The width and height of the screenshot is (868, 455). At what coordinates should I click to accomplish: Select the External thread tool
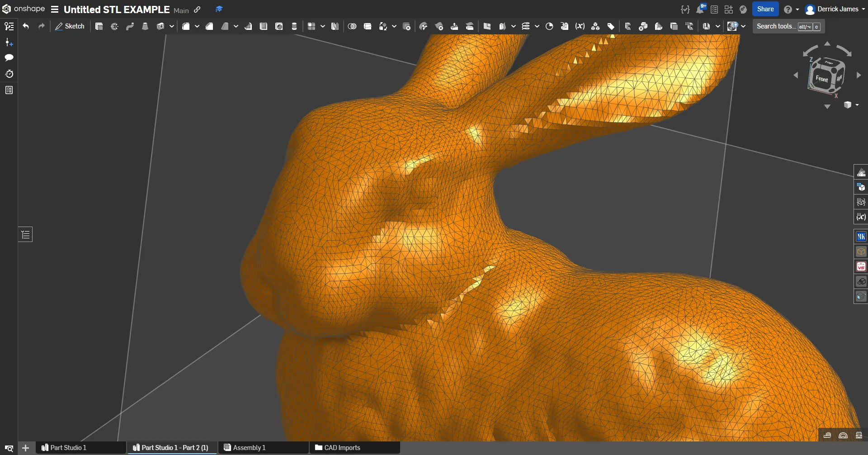click(x=294, y=26)
